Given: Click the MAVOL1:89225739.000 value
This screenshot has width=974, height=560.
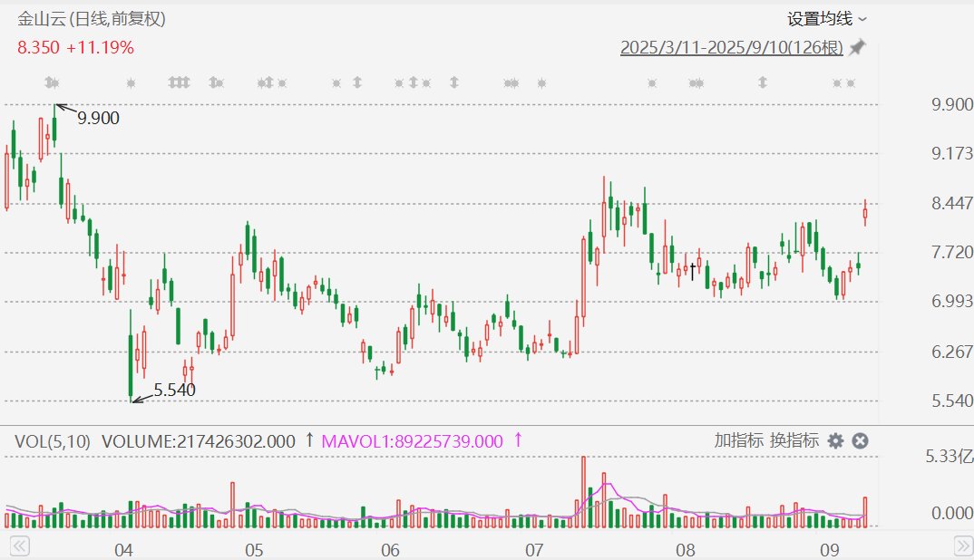Looking at the screenshot, I should (412, 441).
